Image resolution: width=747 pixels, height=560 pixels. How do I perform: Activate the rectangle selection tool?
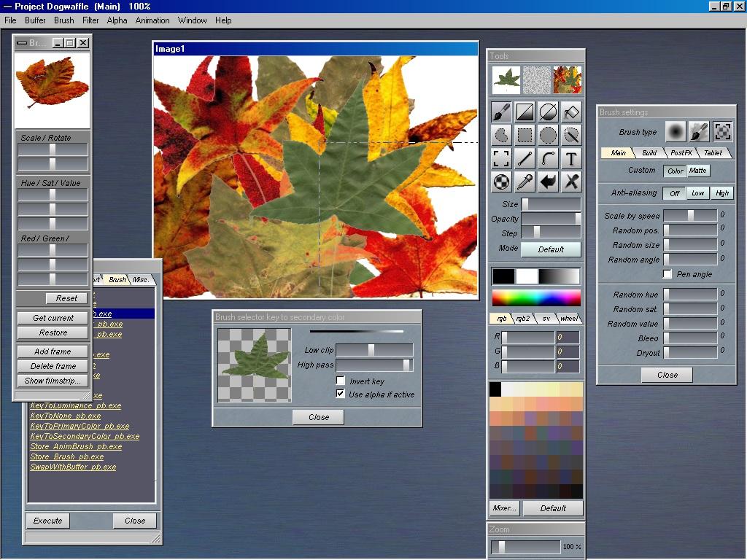(x=525, y=135)
